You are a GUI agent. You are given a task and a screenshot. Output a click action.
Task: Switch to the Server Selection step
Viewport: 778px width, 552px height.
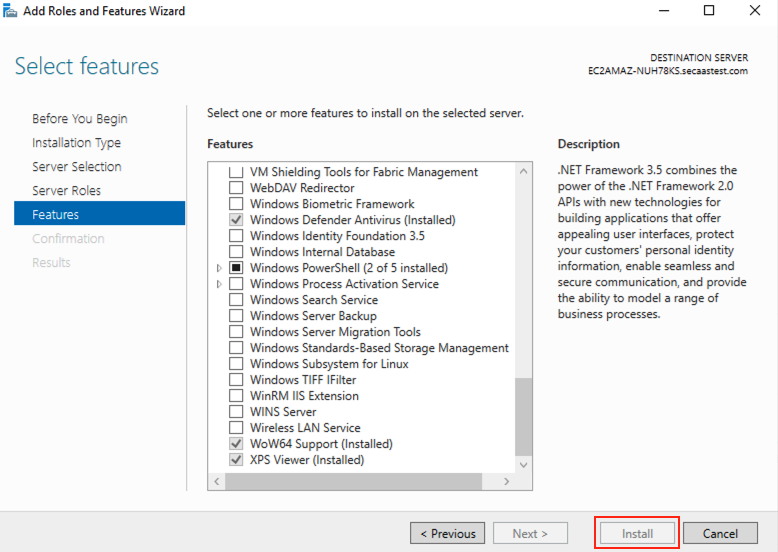77,167
